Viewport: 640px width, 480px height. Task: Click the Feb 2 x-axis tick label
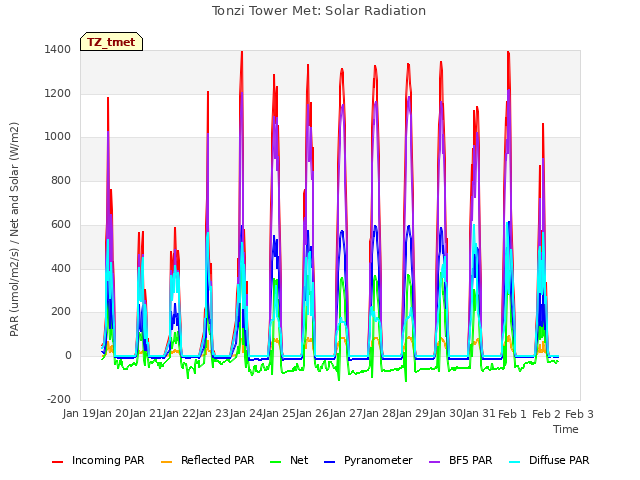click(x=546, y=414)
